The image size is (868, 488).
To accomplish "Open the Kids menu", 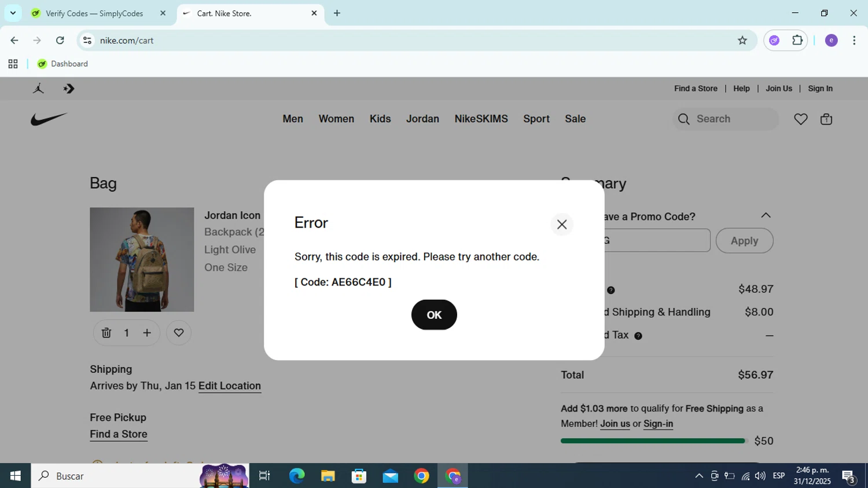I will [380, 119].
